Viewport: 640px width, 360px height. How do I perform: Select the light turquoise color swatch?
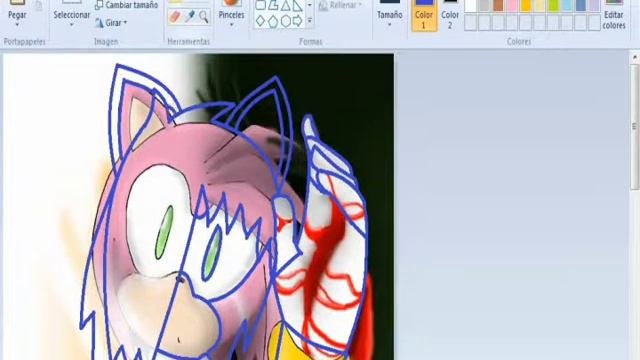click(x=567, y=5)
